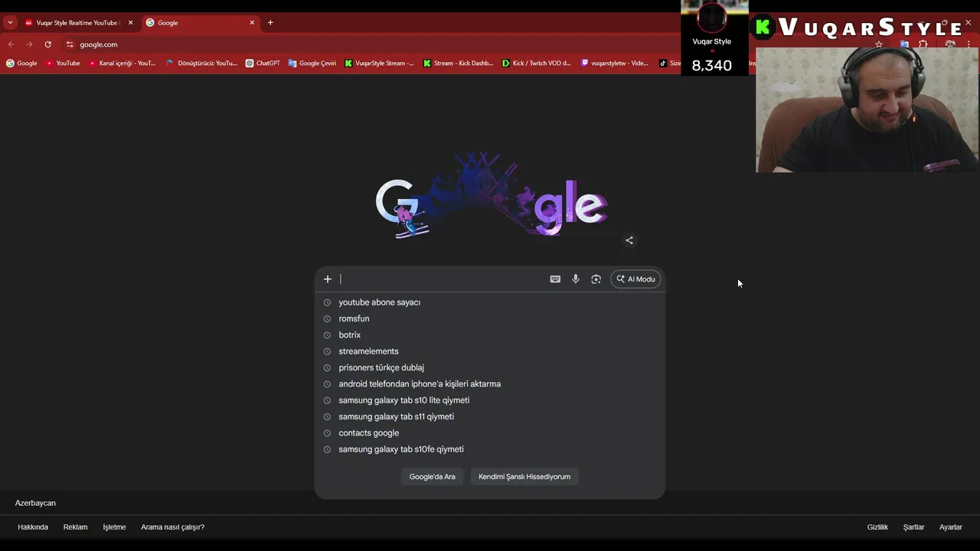The width and height of the screenshot is (980, 551).
Task: Share the Google doodle
Action: point(629,240)
